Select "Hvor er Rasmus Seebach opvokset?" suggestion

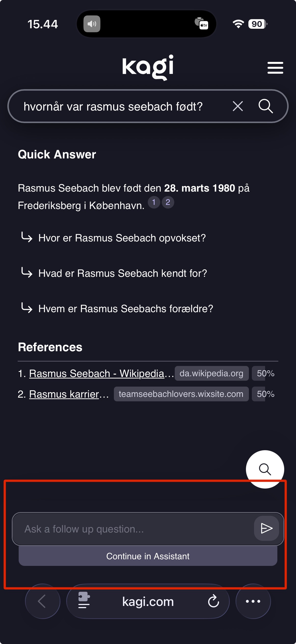click(x=122, y=238)
